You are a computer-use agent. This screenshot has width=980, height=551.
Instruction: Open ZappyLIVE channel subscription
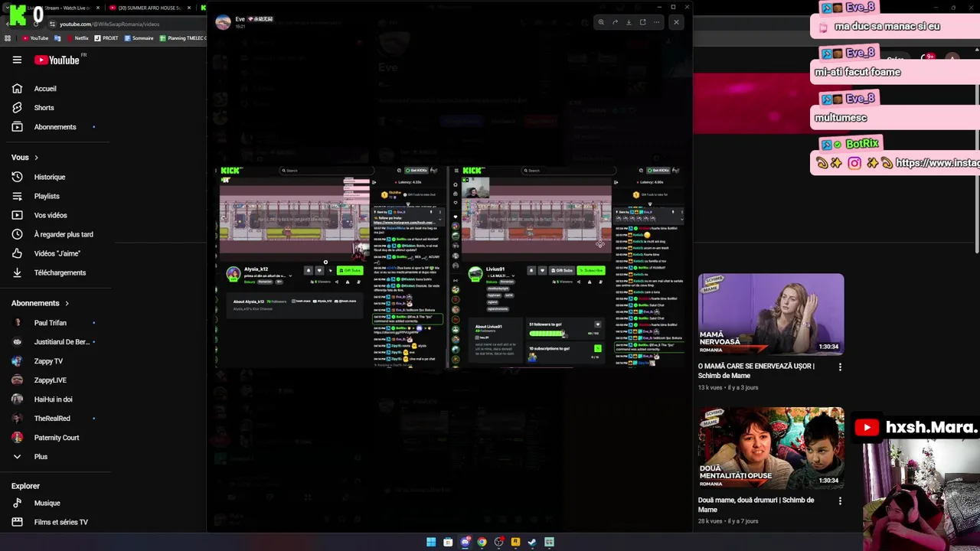tap(51, 380)
